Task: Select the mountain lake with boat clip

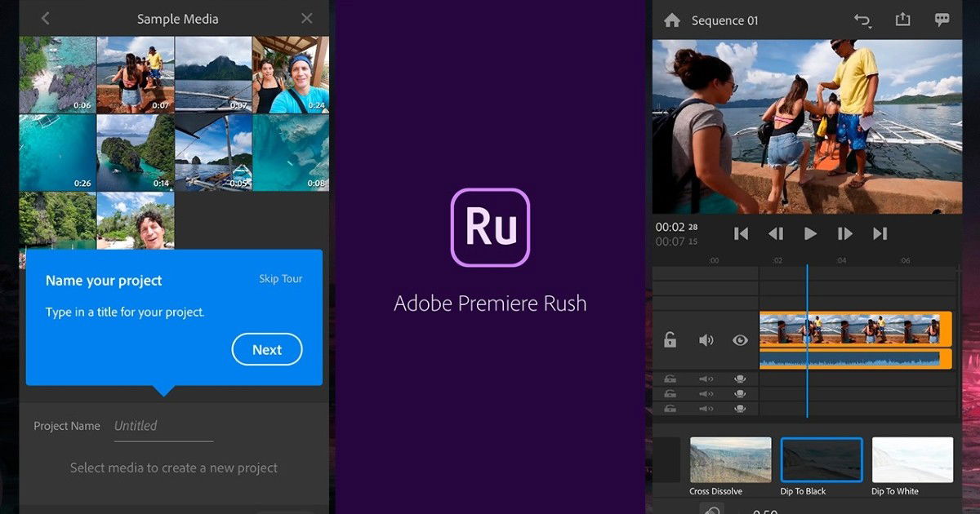Action: coord(212,74)
